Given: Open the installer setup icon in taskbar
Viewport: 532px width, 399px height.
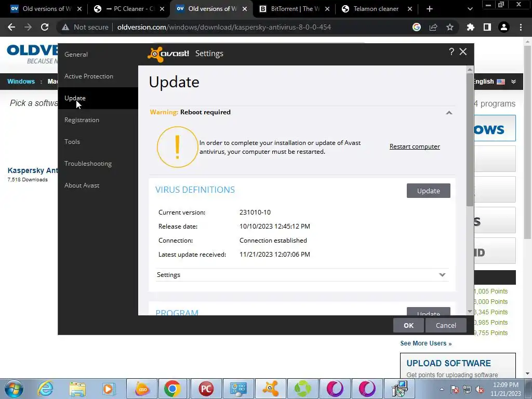Looking at the screenshot, I should click(400, 389).
